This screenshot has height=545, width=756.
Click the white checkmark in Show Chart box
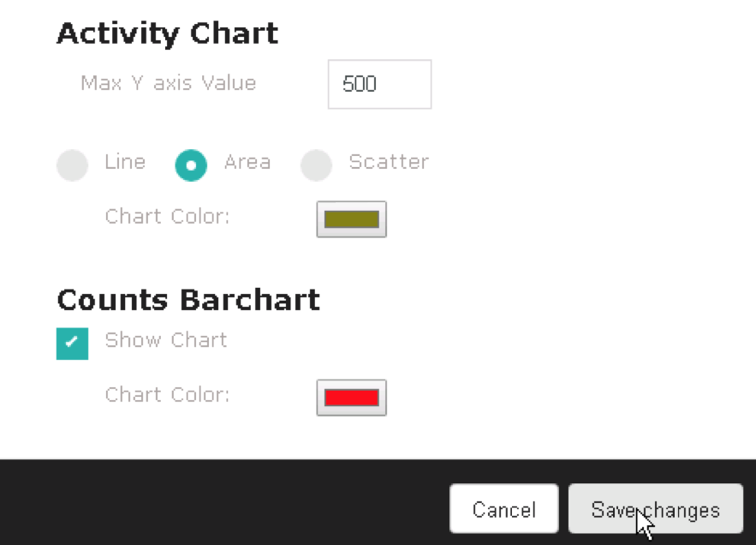72,342
